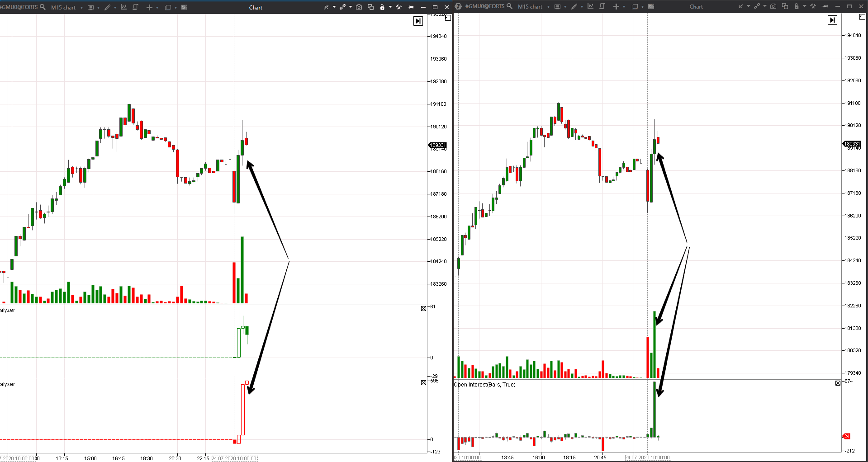Select the chart templates icon

(x=135, y=7)
